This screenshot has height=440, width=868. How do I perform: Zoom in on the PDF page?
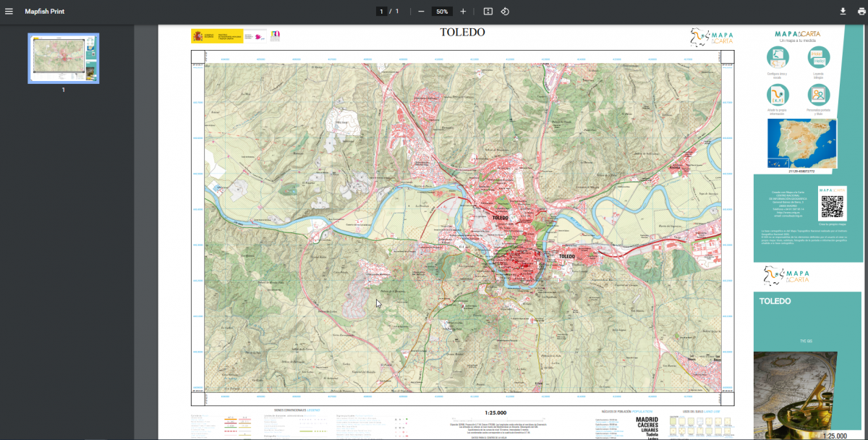pyautogui.click(x=463, y=11)
